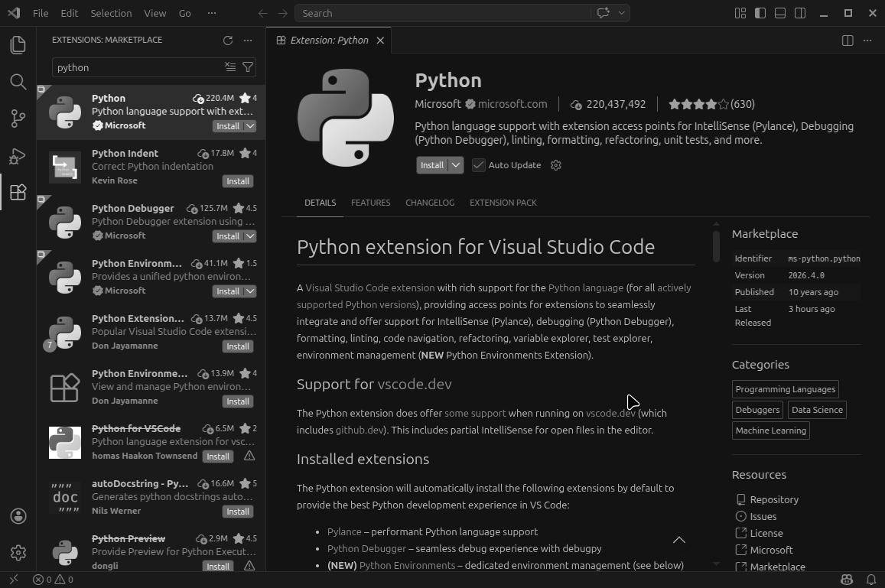Toggle the Secondary Side Bar

pos(800,13)
